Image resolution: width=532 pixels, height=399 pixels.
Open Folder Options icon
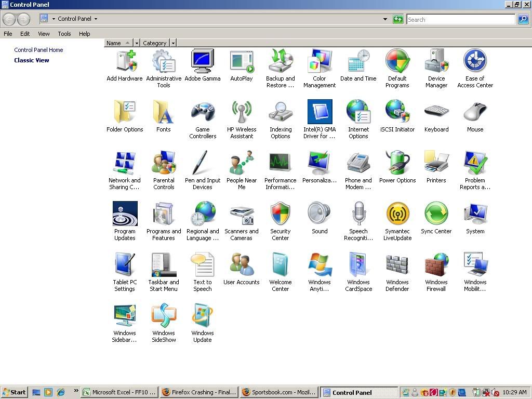[x=125, y=112]
